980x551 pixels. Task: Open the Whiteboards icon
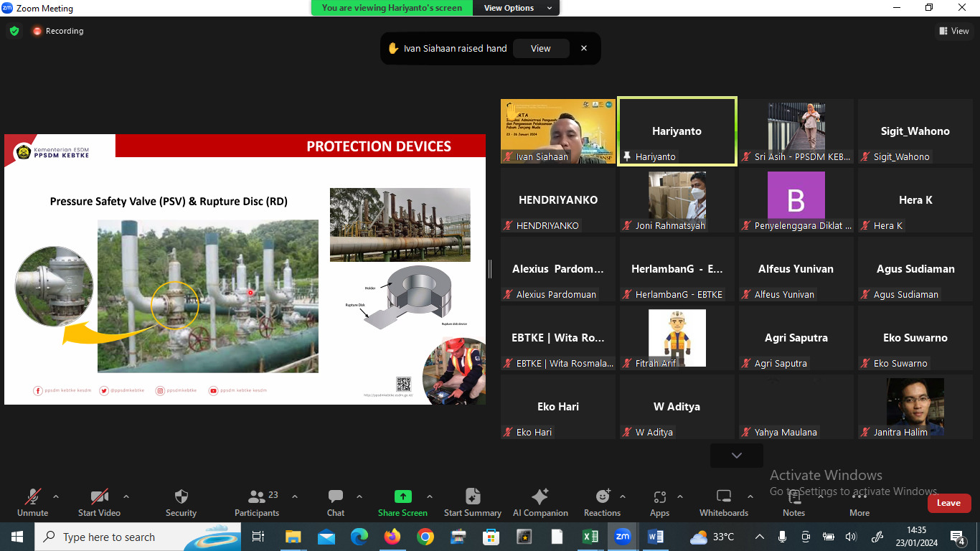point(724,496)
